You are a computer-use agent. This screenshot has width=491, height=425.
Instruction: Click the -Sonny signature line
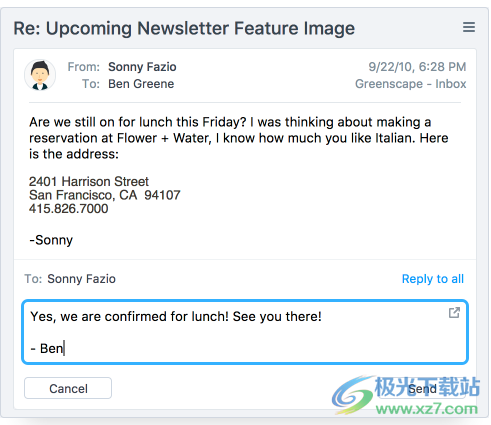(51, 240)
